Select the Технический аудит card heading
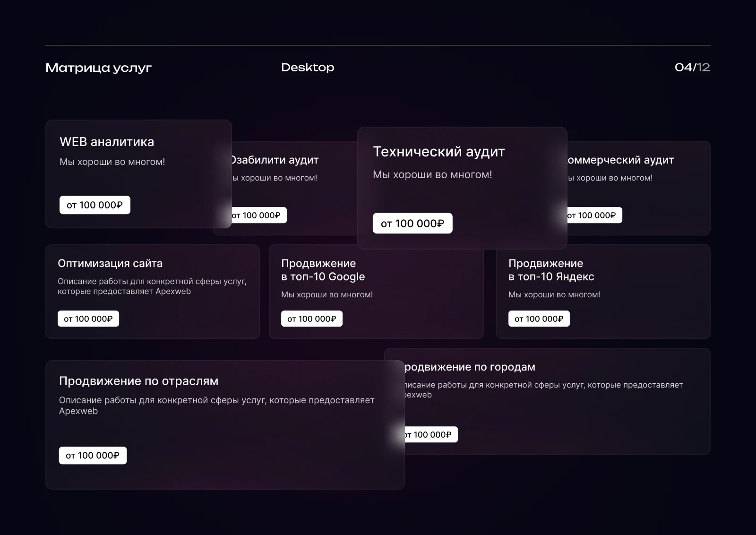The width and height of the screenshot is (756, 535). (x=438, y=152)
